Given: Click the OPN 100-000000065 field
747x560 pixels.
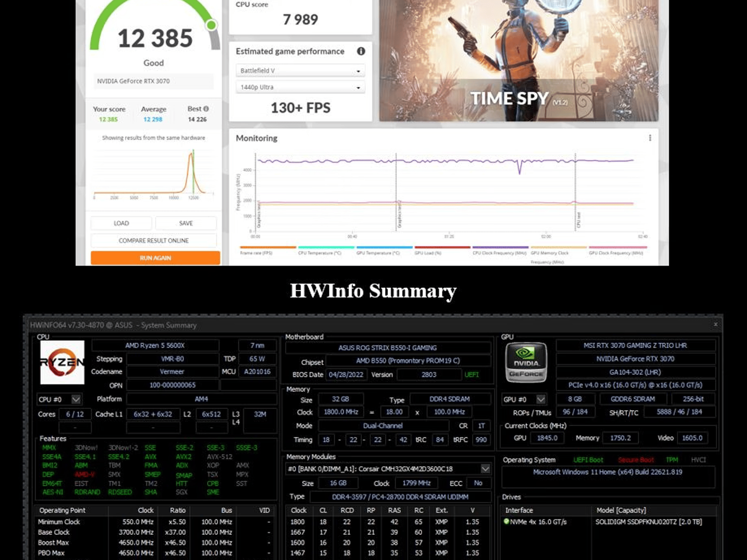Looking at the screenshot, I should click(172, 385).
